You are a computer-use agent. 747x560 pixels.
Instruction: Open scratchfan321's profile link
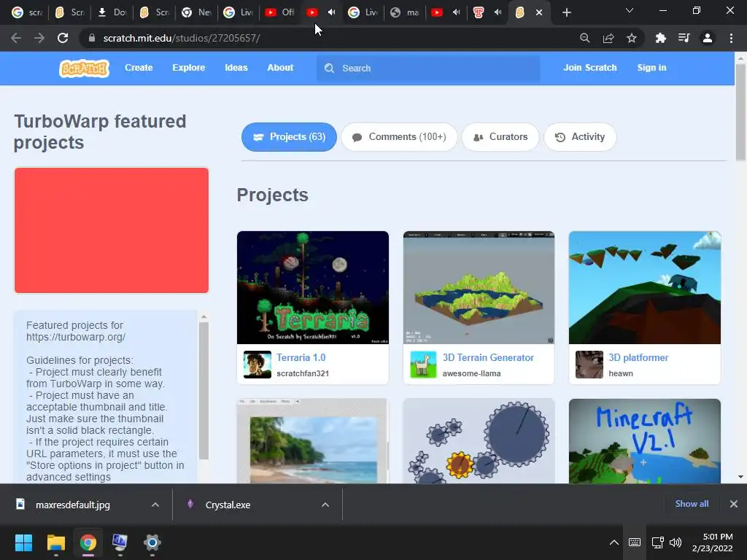tap(303, 373)
